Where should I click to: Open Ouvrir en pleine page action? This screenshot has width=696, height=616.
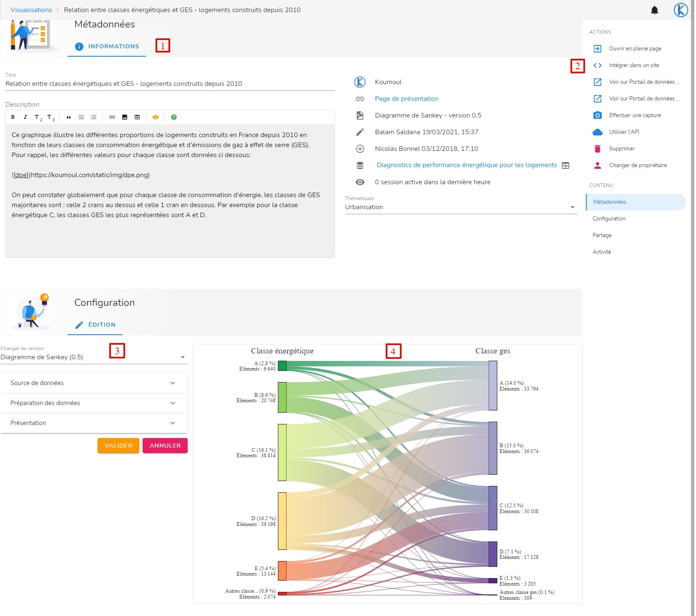tap(636, 49)
